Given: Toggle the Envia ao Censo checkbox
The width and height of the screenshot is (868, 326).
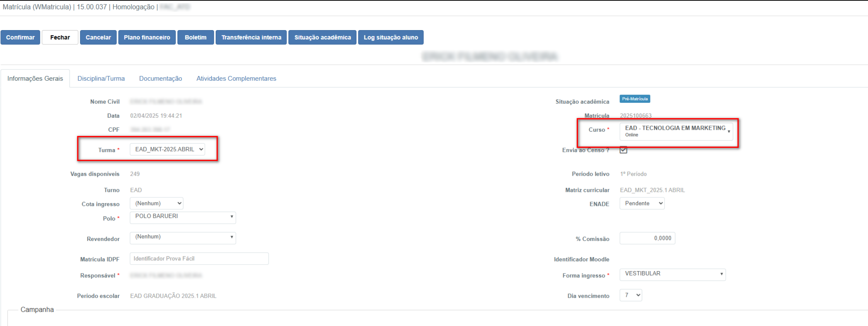Looking at the screenshot, I should pos(623,150).
